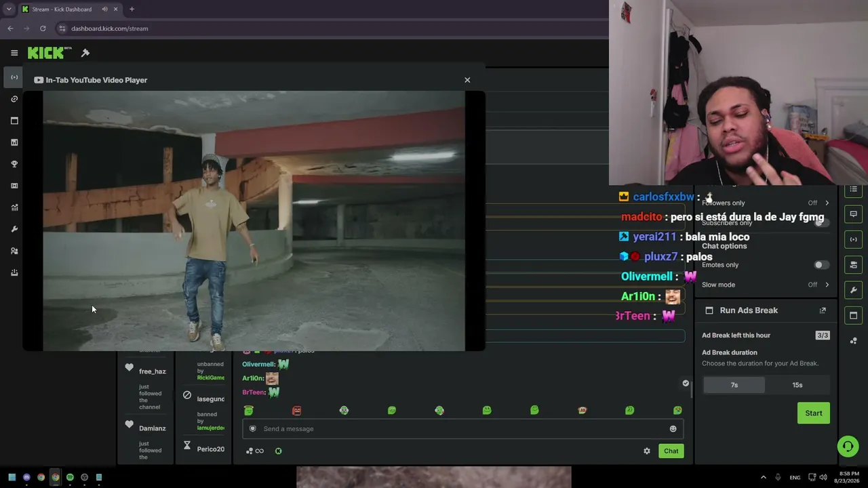The image size is (868, 488).
Task: Show hidden system tray icons
Action: coord(763,477)
